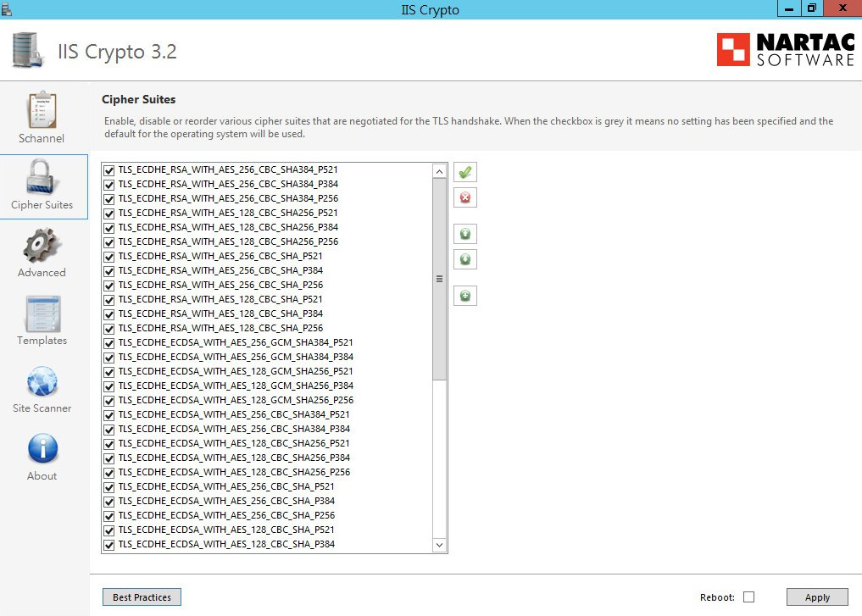Click scrollbar down arrow in cipher list
The image size is (862, 616).
[x=439, y=545]
